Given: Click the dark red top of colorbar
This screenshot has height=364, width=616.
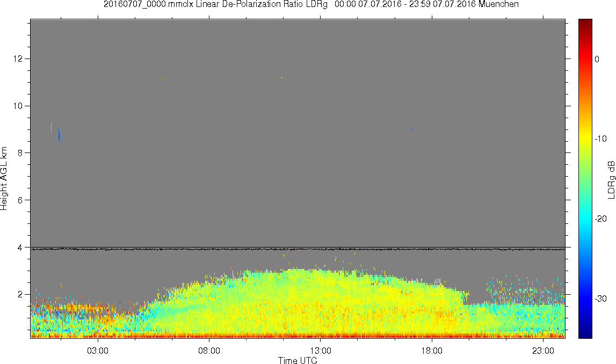Looking at the screenshot, I should point(585,23).
